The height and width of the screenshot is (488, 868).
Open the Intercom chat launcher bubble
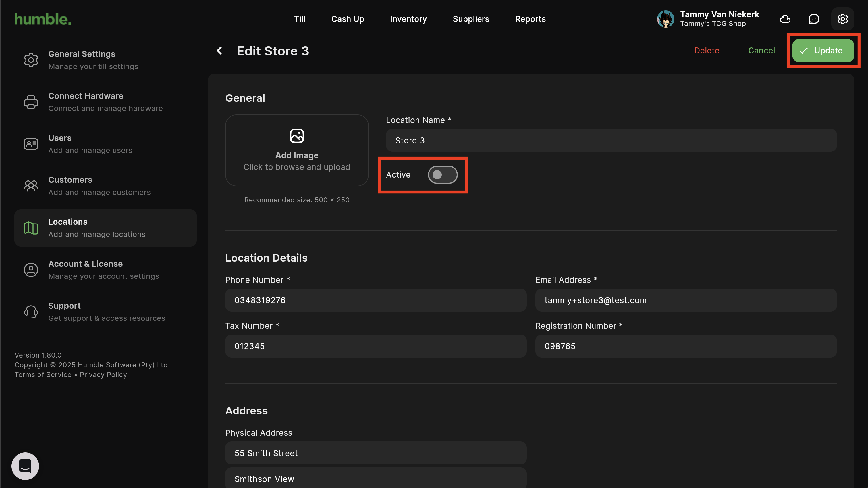(x=25, y=466)
